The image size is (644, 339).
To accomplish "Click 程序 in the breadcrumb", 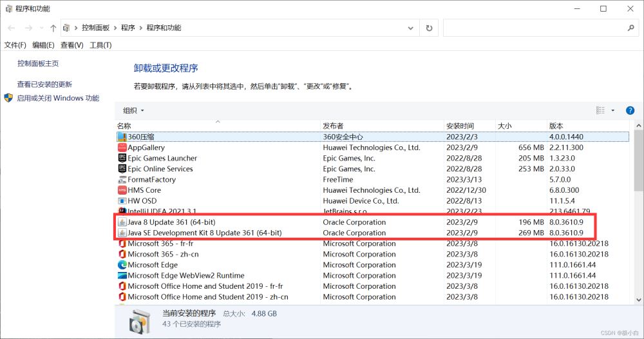I will pyautogui.click(x=128, y=28).
